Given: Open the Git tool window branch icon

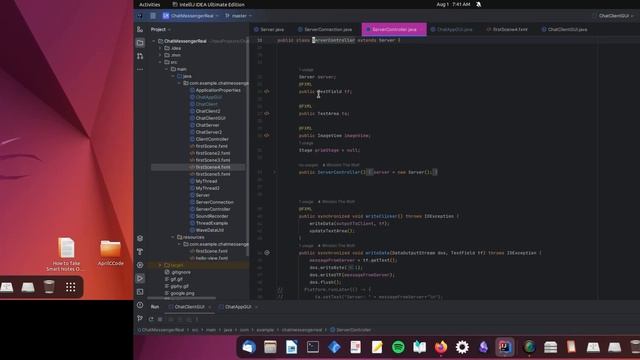Looking at the screenshot, I should point(140,318).
